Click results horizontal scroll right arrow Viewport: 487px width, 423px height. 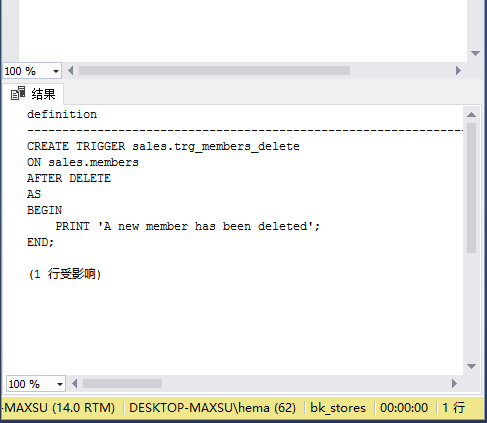coord(454,384)
